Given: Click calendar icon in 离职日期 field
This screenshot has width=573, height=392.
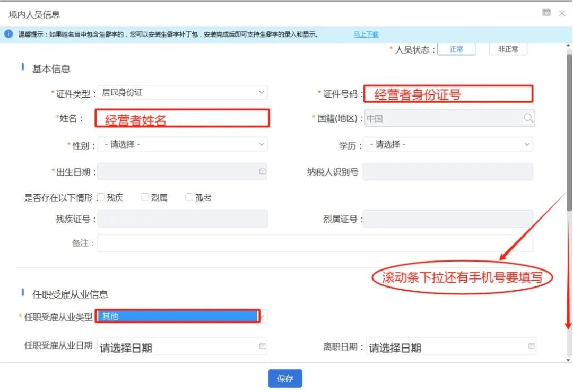Looking at the screenshot, I should [531, 346].
